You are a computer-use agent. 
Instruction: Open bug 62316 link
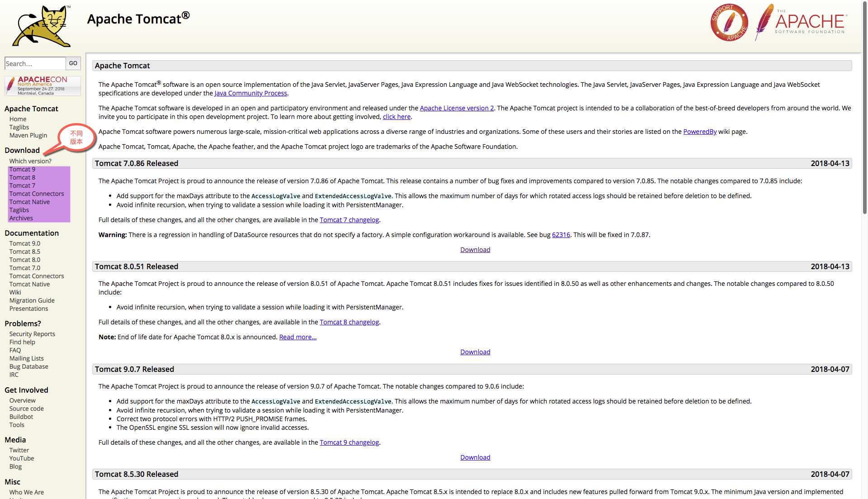coord(561,235)
